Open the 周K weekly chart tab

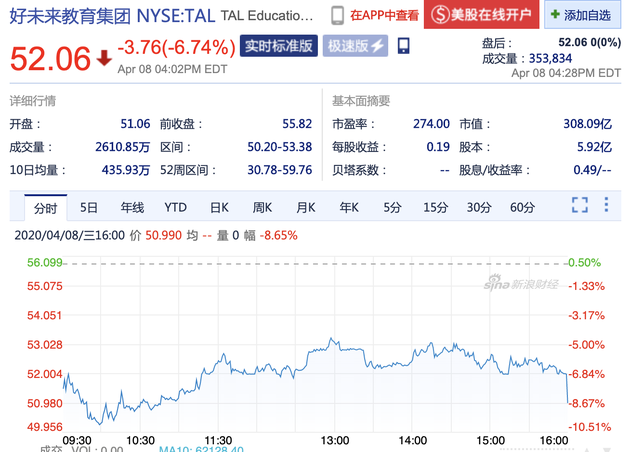[x=262, y=208]
